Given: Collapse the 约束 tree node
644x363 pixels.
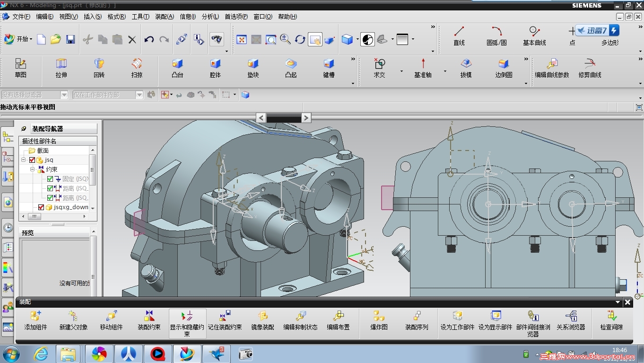Looking at the screenshot, I should click(33, 169).
